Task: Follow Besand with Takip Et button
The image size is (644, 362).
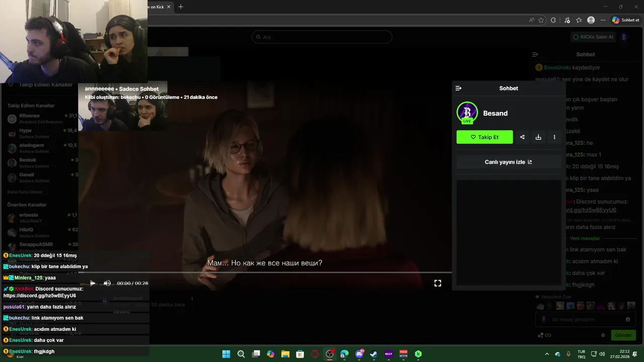Action: click(485, 137)
